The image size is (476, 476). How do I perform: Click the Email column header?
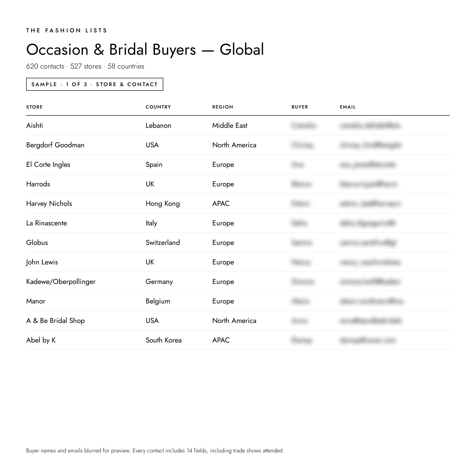point(348,107)
